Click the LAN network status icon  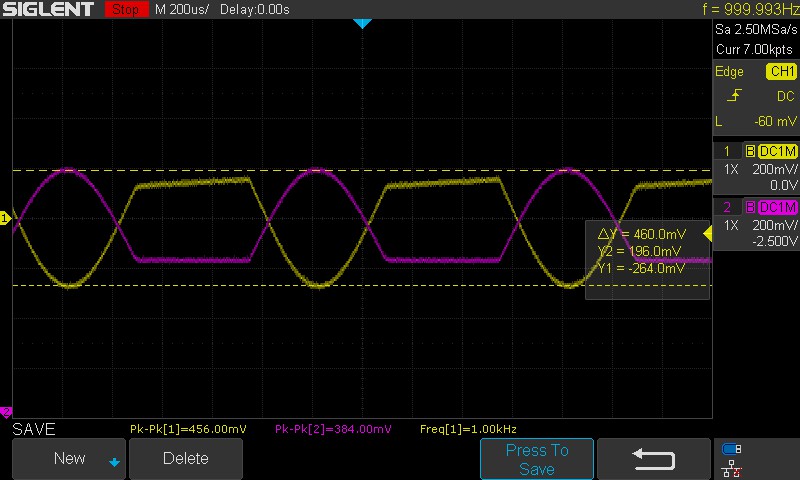[732, 468]
